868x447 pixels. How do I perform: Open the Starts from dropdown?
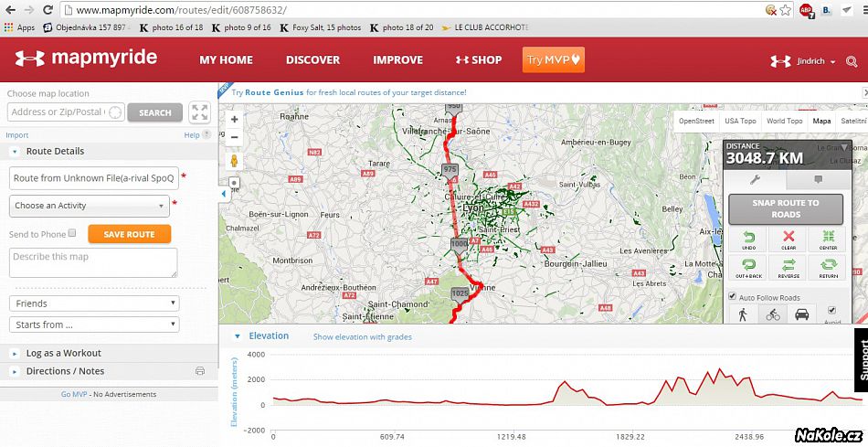click(94, 325)
